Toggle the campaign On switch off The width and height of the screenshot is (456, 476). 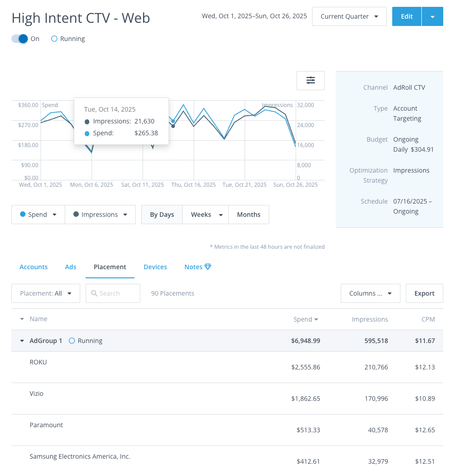tap(20, 39)
